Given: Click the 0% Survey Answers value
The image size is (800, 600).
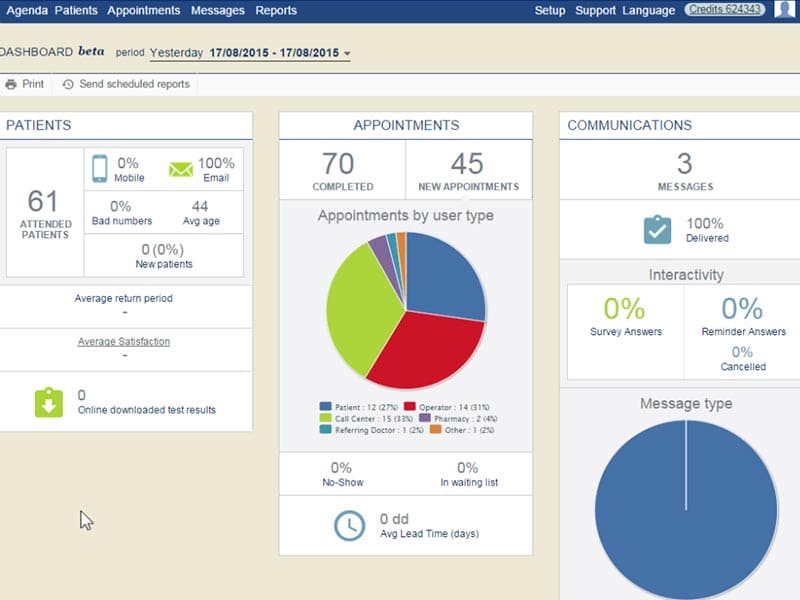Looking at the screenshot, I should (624, 309).
